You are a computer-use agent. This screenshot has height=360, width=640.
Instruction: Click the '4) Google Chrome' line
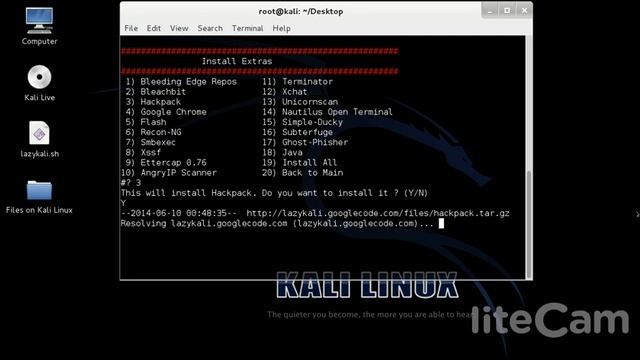tap(166, 112)
